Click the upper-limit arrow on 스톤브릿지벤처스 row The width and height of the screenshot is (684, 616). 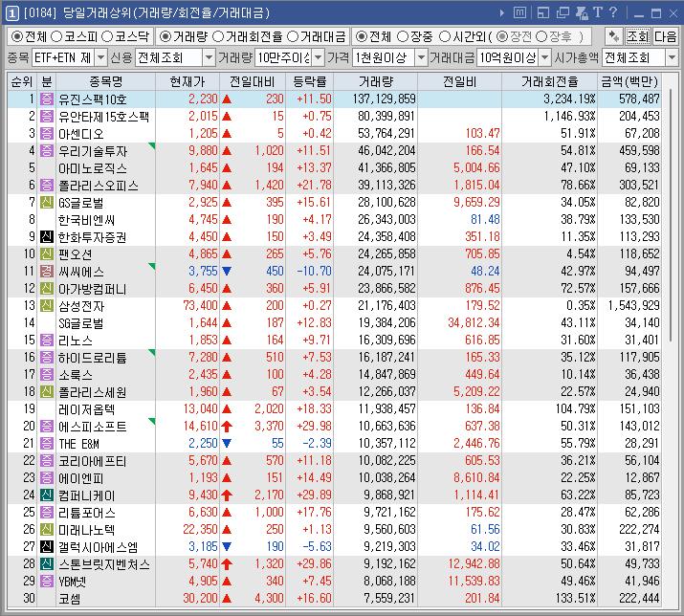227,564
